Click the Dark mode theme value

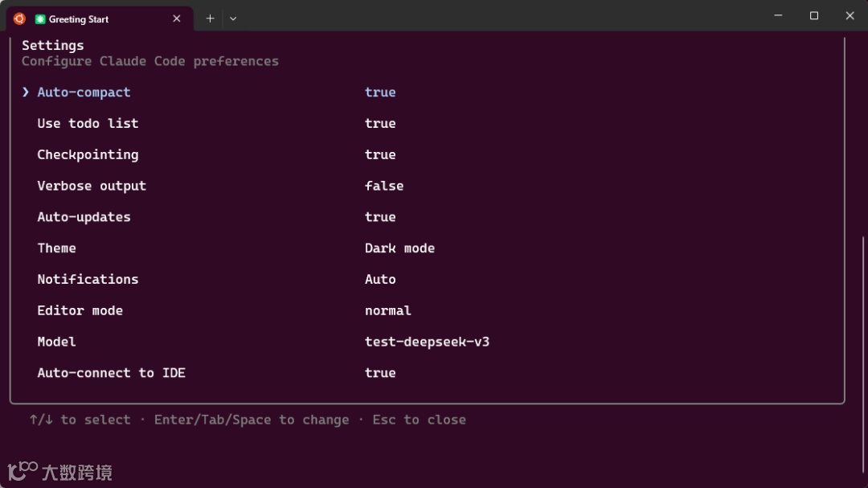click(x=399, y=248)
